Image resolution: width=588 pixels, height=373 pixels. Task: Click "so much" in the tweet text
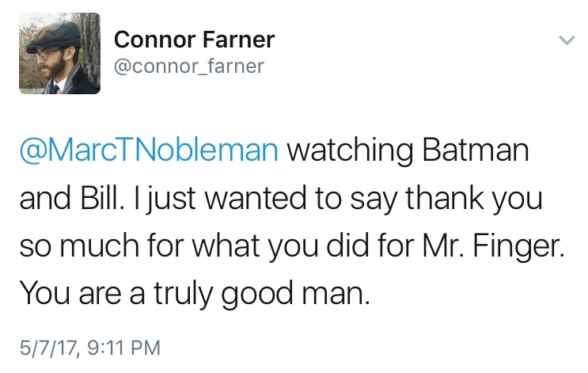click(82, 248)
